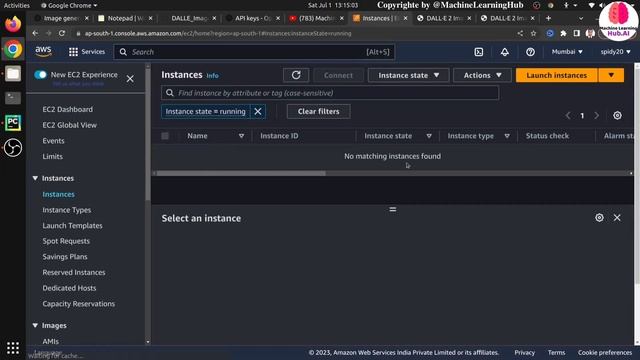Open PyCharm from the dock

[x=13, y=123]
